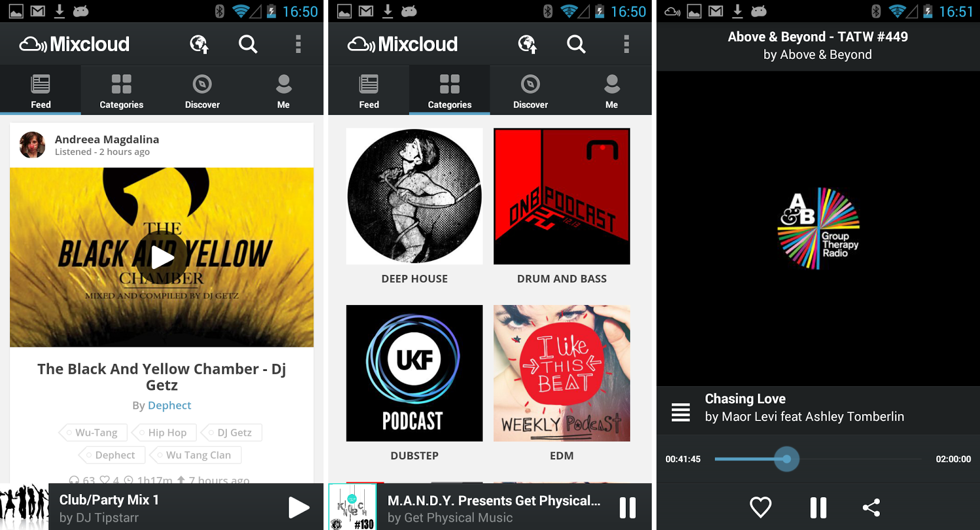Click the DRUM AND BASS label
Image resolution: width=980 pixels, height=530 pixels.
coord(562,279)
